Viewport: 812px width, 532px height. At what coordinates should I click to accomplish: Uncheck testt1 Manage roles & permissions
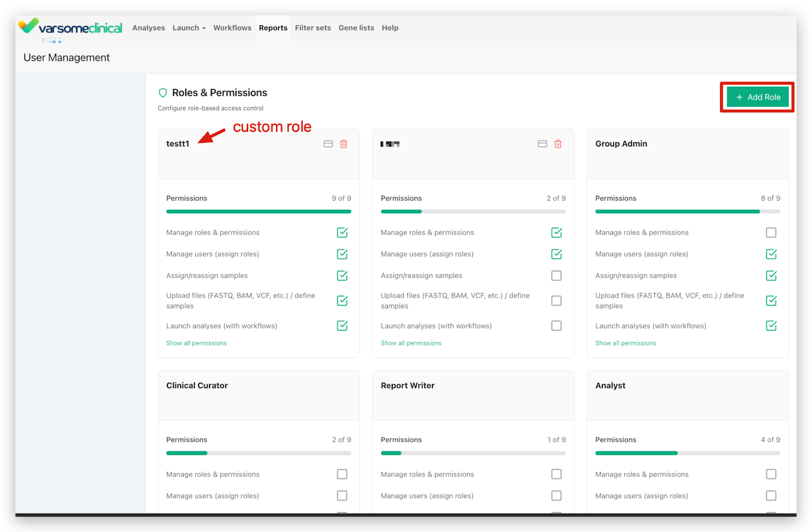pyautogui.click(x=342, y=232)
